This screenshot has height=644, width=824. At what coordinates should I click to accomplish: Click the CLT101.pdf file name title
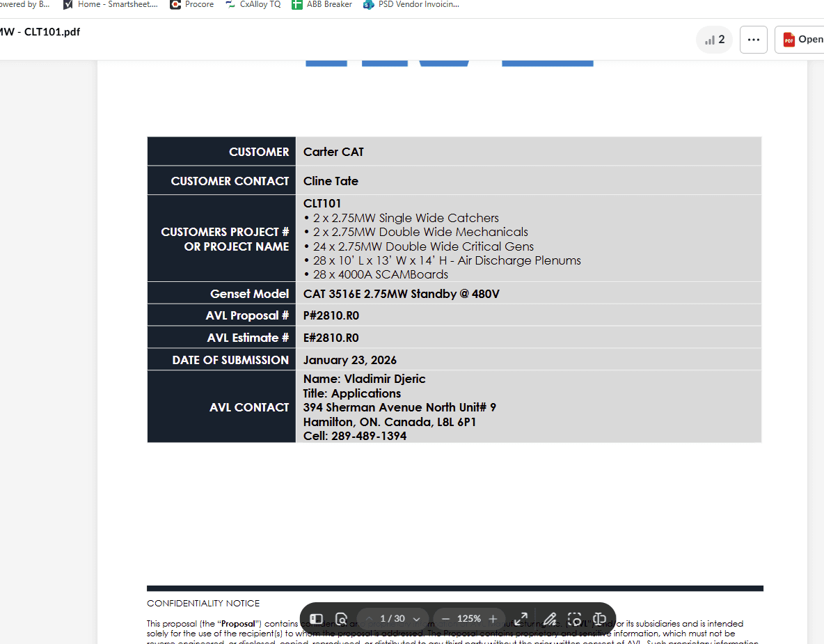point(40,32)
